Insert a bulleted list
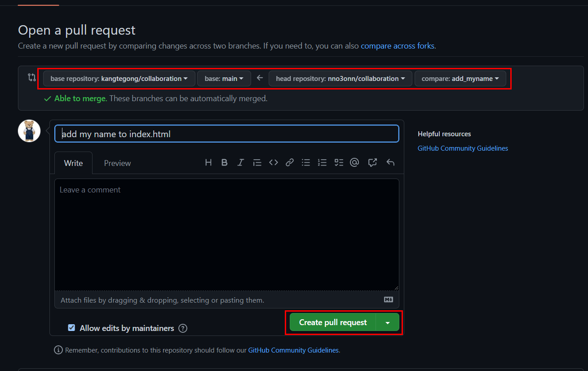 pyautogui.click(x=306, y=163)
